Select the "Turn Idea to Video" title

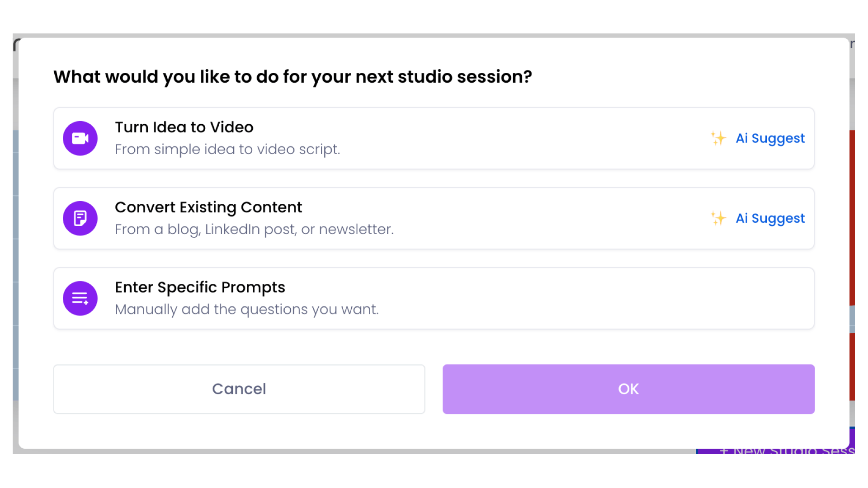pos(184,127)
